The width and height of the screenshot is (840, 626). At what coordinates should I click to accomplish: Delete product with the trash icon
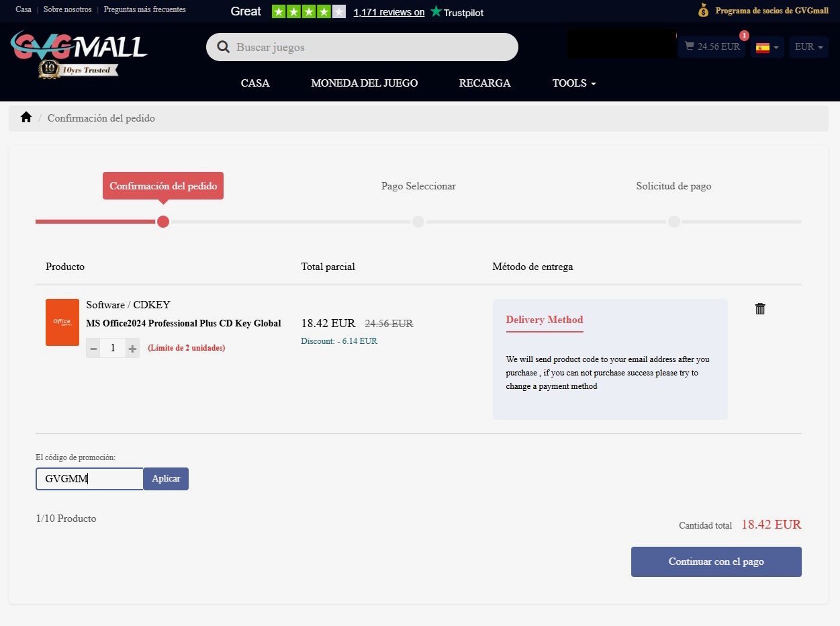(760, 308)
